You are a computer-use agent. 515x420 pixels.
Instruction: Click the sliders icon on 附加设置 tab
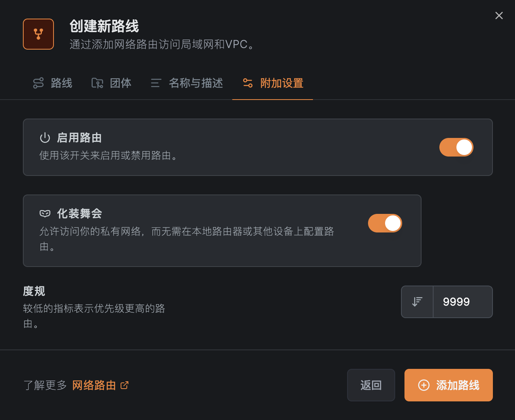pos(248,83)
